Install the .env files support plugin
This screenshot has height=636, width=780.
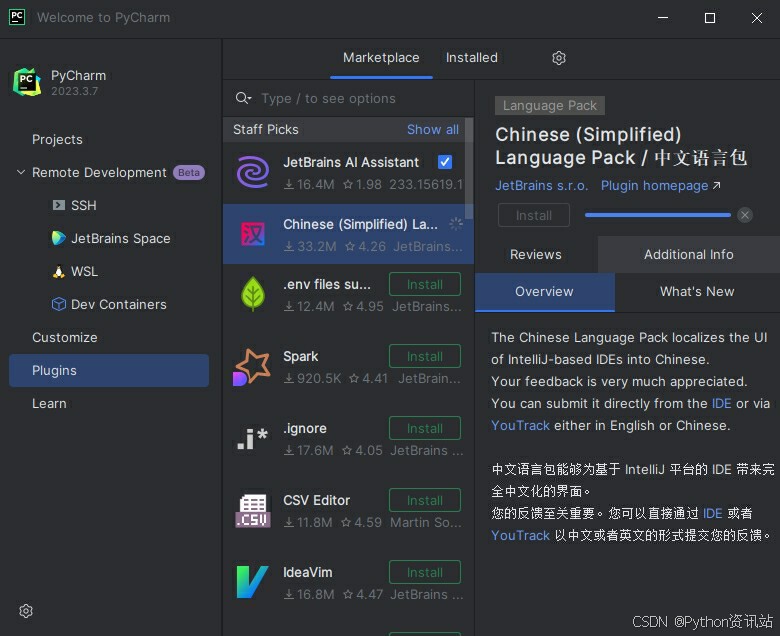coord(425,284)
